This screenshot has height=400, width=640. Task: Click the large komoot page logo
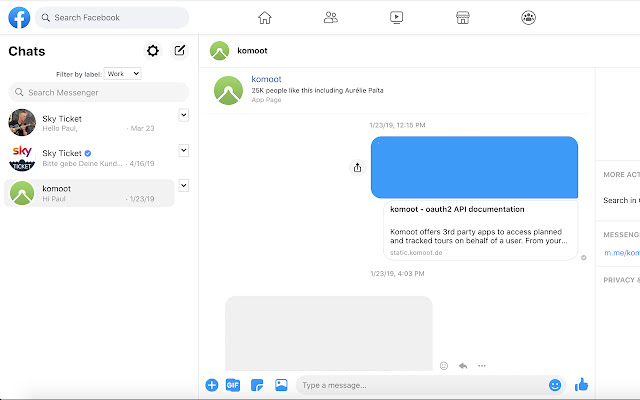(x=229, y=90)
